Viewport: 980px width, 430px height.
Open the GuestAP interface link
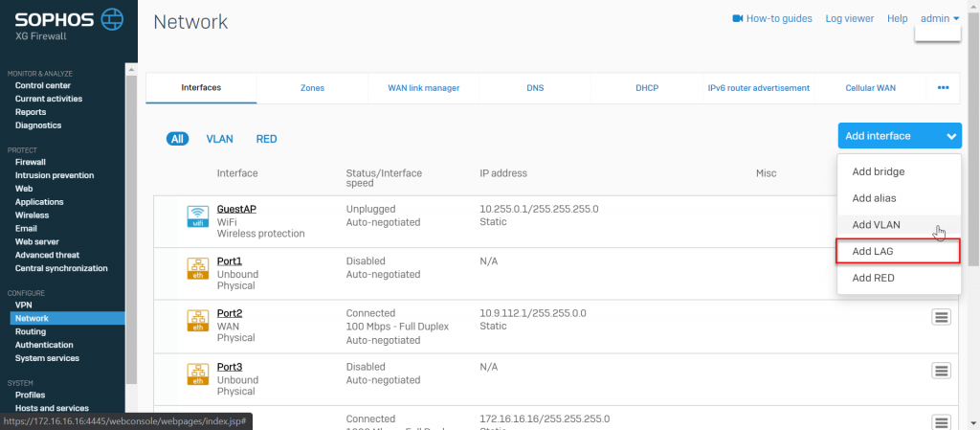[236, 210]
